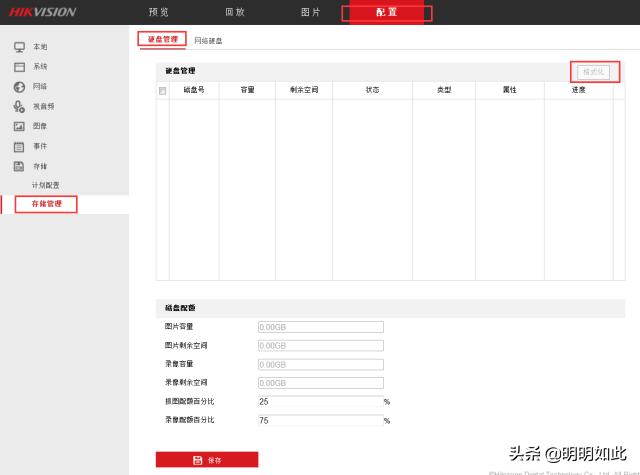The height and width of the screenshot is (475, 640).
Task: Open 图像 in the sidebar
Action: point(40,126)
